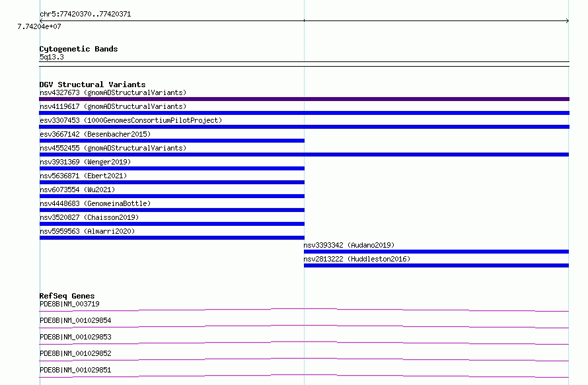Click the blue bar below nsv4448683
The width and height of the screenshot is (588, 385).
coord(172,210)
